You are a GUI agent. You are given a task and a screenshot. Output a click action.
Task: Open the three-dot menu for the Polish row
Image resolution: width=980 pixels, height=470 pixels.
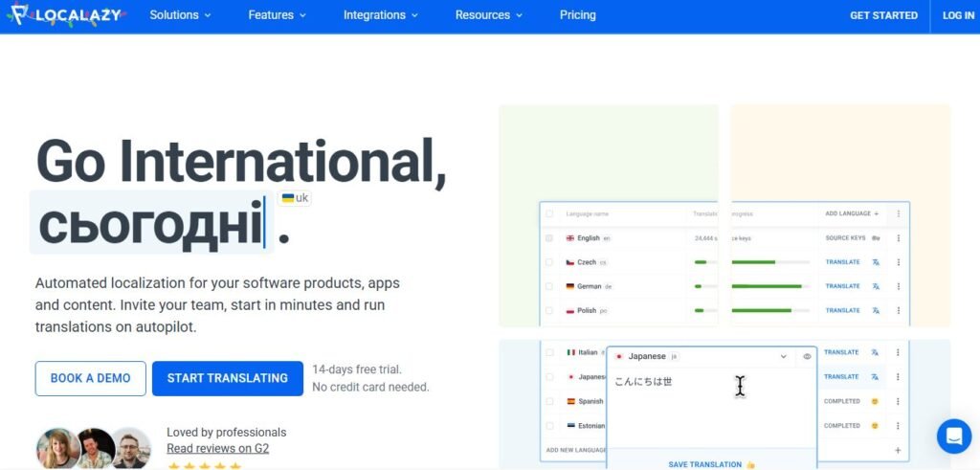point(898,310)
